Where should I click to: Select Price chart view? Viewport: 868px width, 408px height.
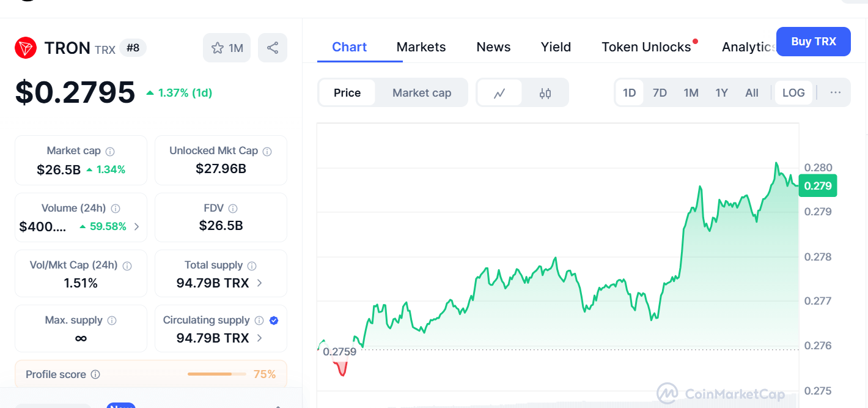click(347, 93)
